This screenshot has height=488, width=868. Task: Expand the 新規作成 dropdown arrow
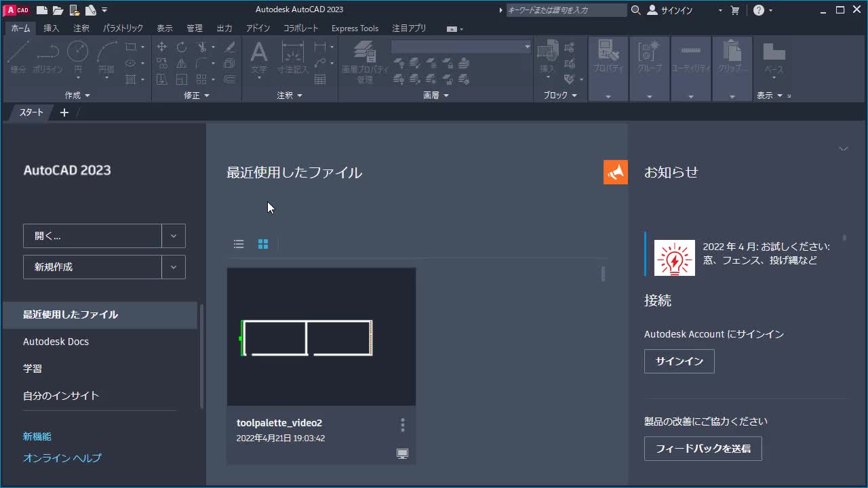pos(174,267)
